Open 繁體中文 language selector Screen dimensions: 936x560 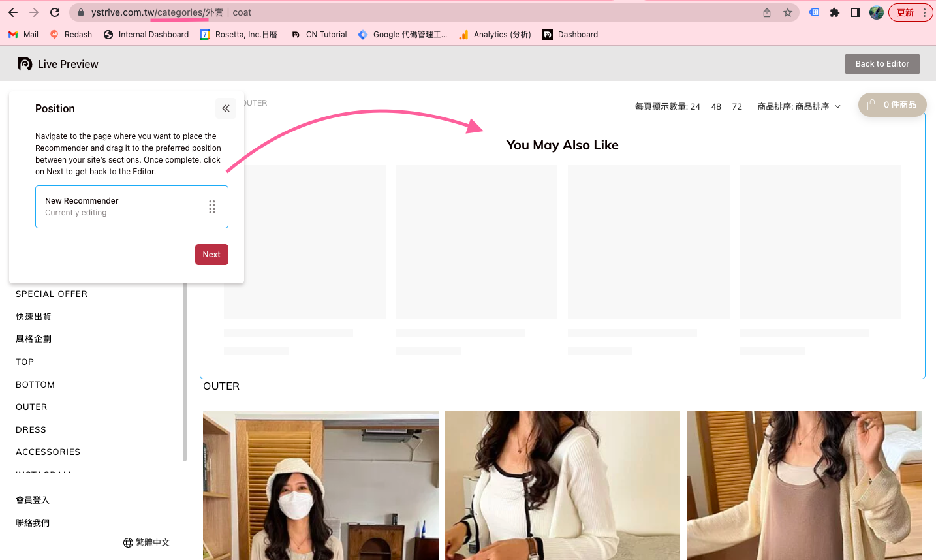pos(146,542)
